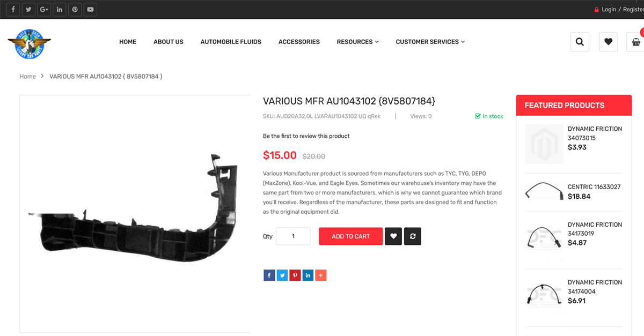Go to the Accessories menu item
This screenshot has height=336, width=644.
[299, 42]
